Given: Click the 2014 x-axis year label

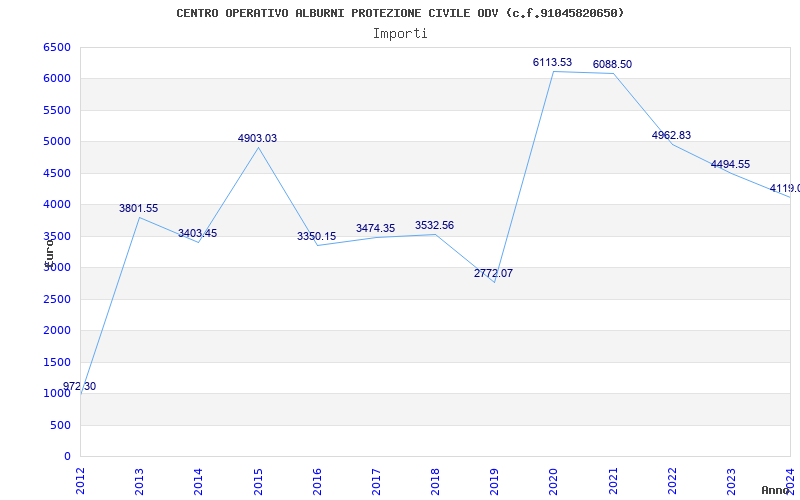Looking at the screenshot, I should 198,481.
